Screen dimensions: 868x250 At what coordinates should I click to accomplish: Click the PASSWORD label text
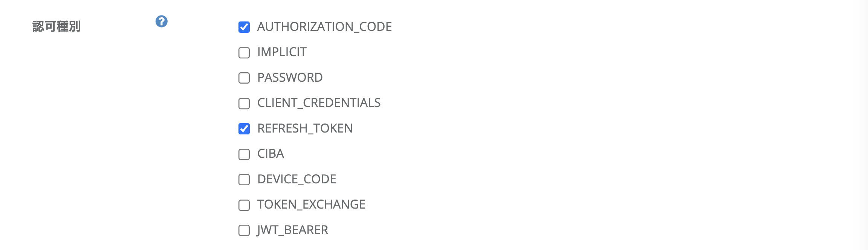(x=290, y=78)
